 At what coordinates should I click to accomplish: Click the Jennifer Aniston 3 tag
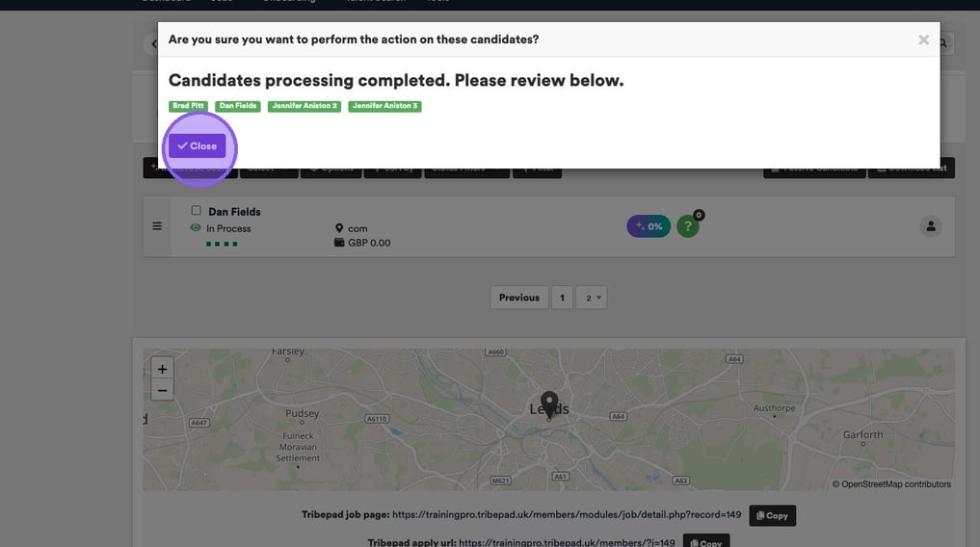click(384, 106)
